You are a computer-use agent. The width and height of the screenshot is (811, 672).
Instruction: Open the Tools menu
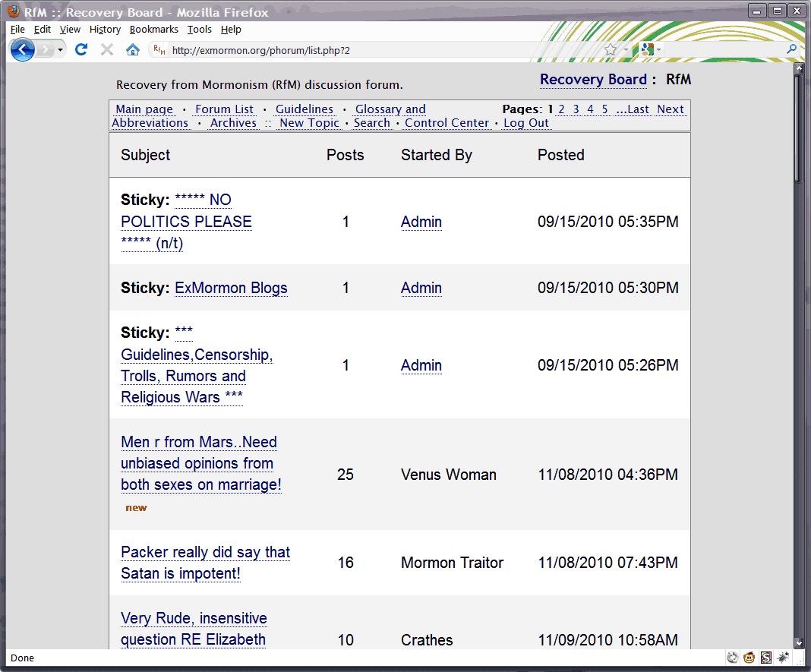point(199,30)
